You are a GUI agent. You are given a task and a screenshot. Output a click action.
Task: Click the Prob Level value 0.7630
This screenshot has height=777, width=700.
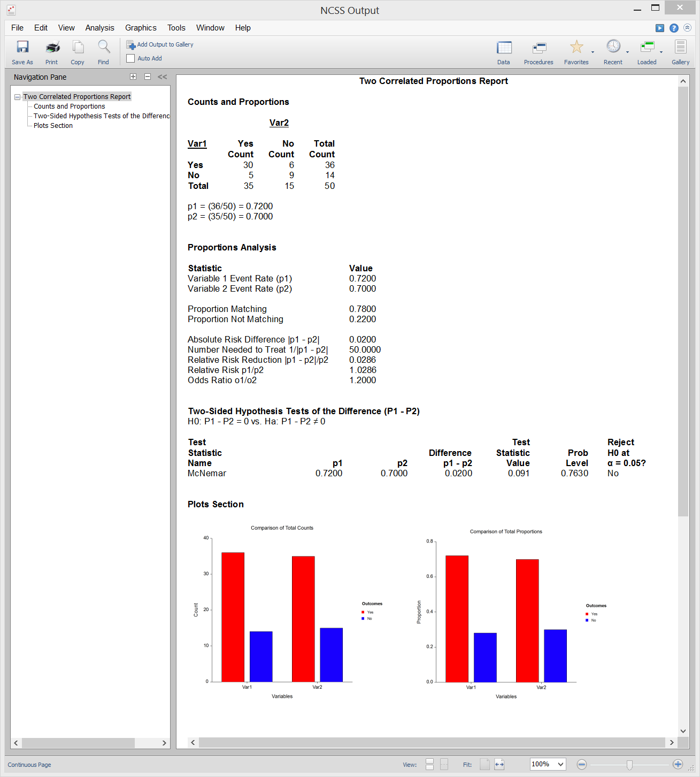574,474
